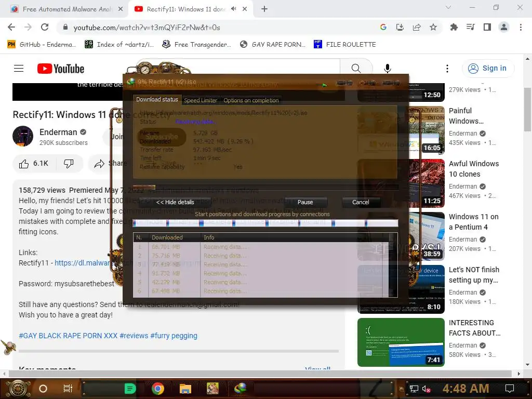Open Task View on the taskbar
The image size is (532, 399).
[68, 389]
